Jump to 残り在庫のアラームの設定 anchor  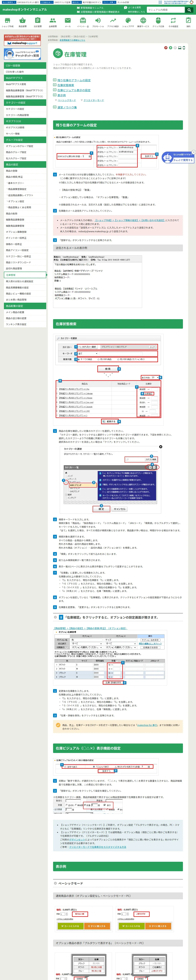coord(74,80)
